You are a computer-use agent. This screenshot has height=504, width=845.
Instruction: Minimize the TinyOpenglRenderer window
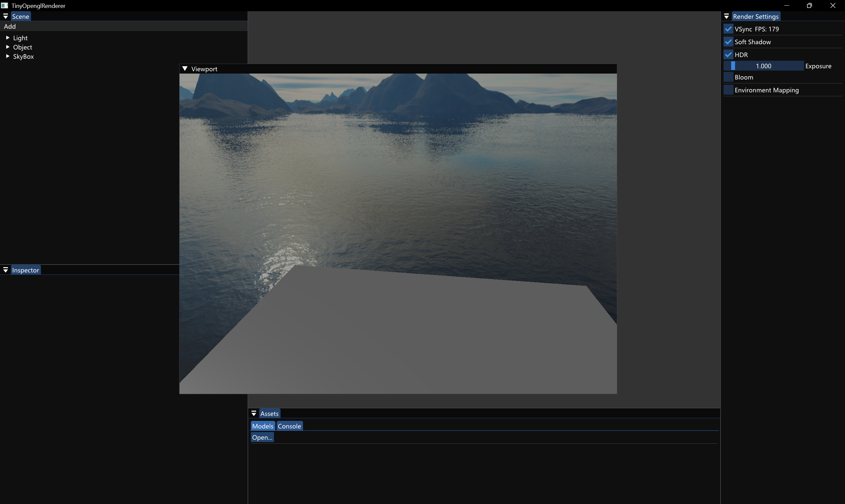click(x=787, y=5)
